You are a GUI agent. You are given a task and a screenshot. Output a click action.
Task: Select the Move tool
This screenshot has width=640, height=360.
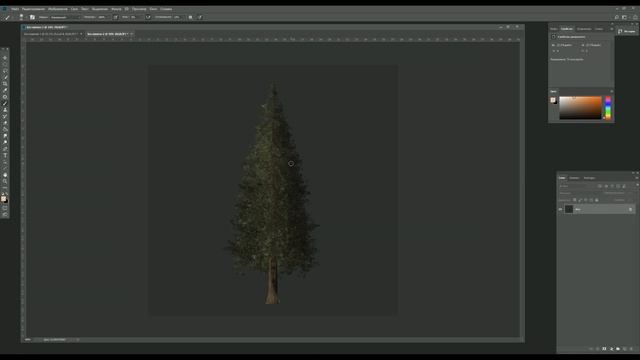[5, 58]
